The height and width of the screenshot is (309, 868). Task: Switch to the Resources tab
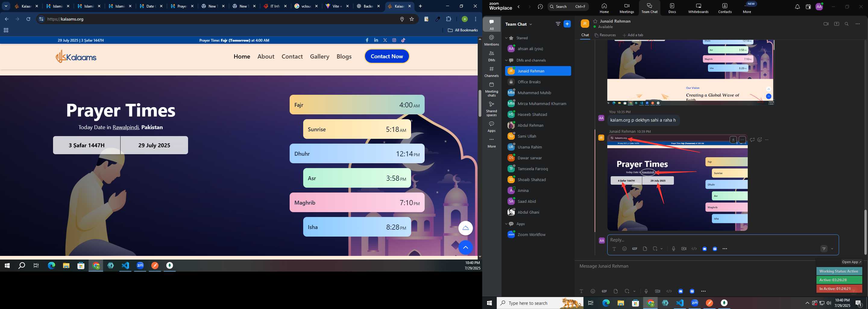[605, 35]
